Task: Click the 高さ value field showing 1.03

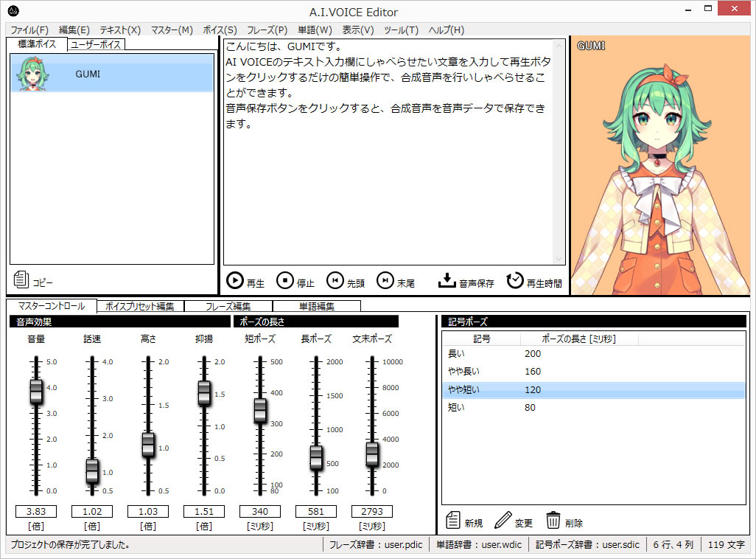Action: [148, 511]
